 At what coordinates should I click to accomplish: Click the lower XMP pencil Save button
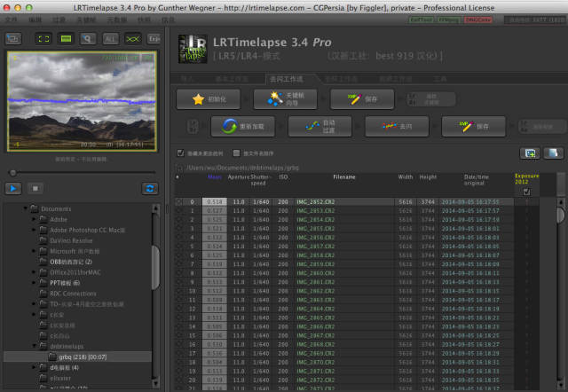pos(473,126)
